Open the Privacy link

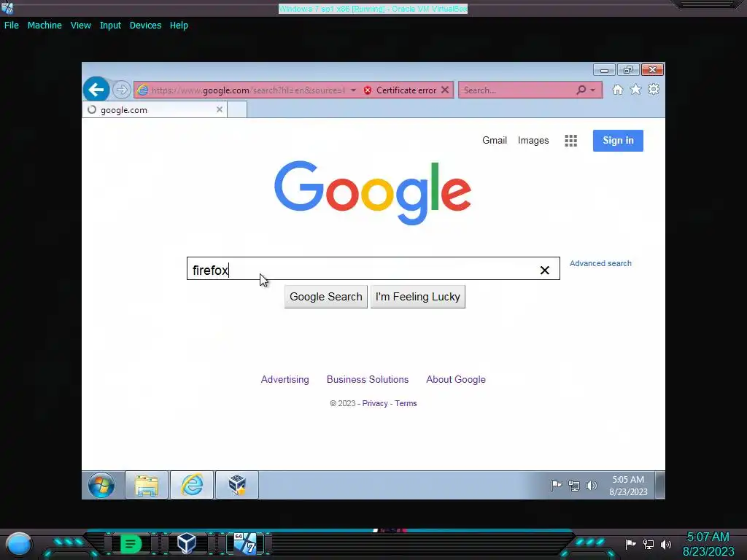[x=375, y=403]
